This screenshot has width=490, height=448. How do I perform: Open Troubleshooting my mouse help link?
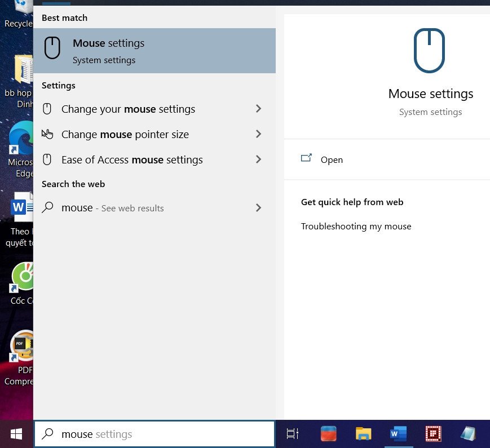[x=356, y=226]
